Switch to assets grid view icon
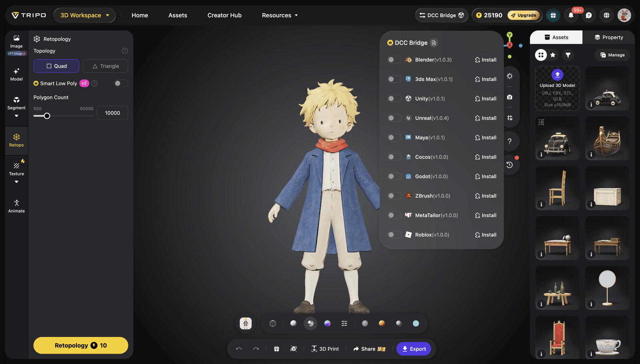This screenshot has width=640, height=364. pos(541,55)
